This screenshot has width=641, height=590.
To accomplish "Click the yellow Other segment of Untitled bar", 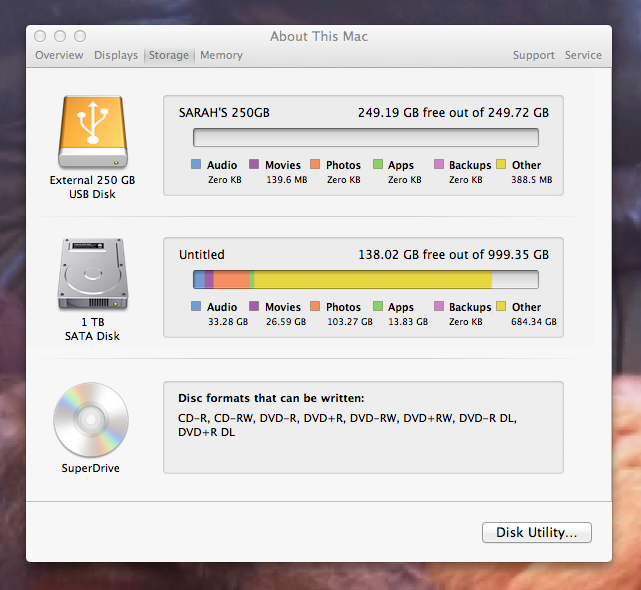I will 372,280.
